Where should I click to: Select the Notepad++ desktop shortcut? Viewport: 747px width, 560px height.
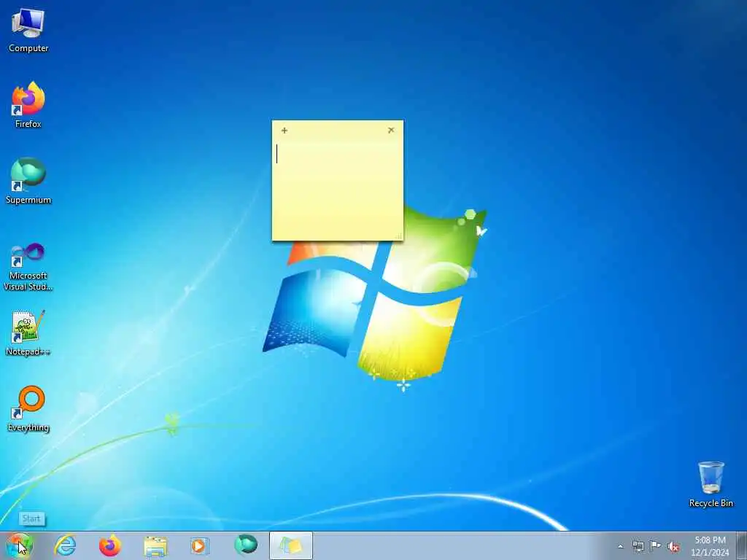pos(28,333)
